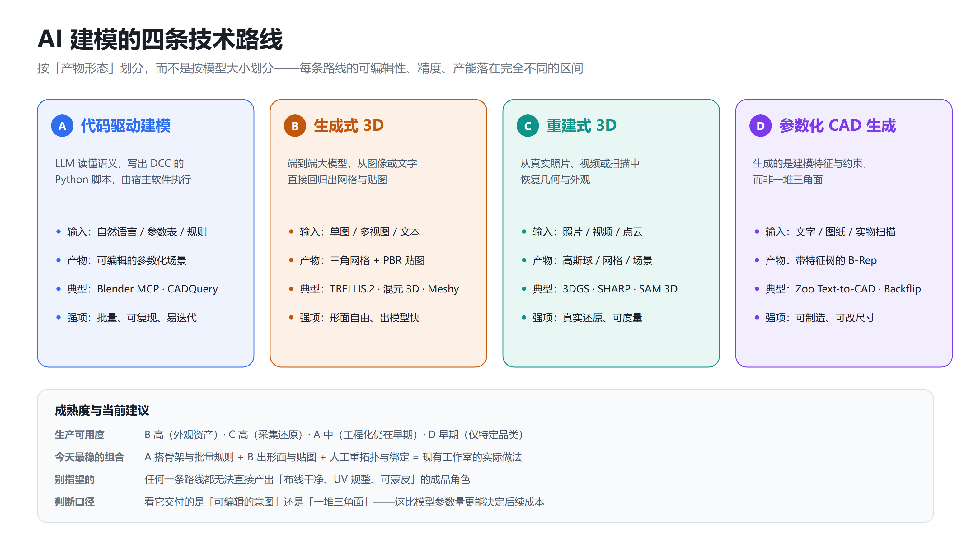
Task: Click the row label 判断口径
Action: coord(74,502)
